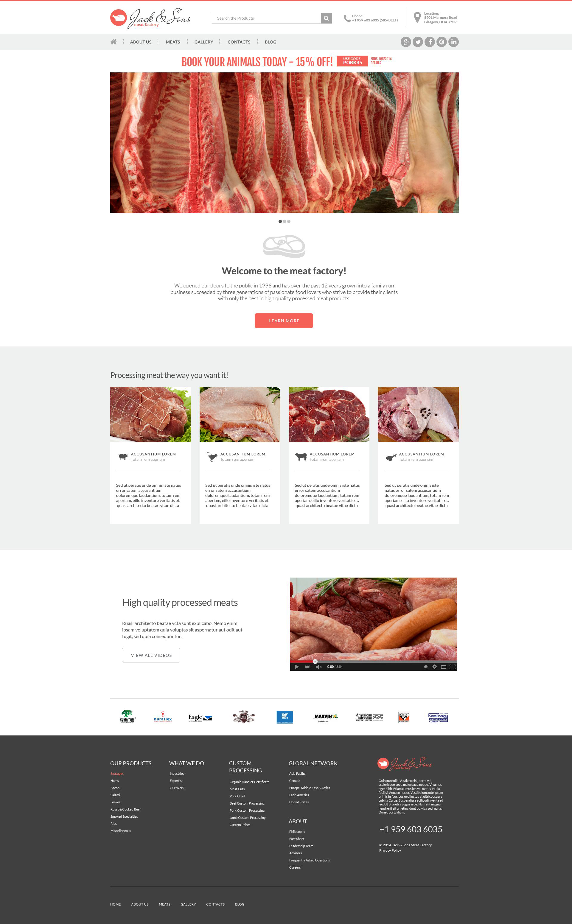Click the VIEW ALL VIDEOS link

point(150,655)
